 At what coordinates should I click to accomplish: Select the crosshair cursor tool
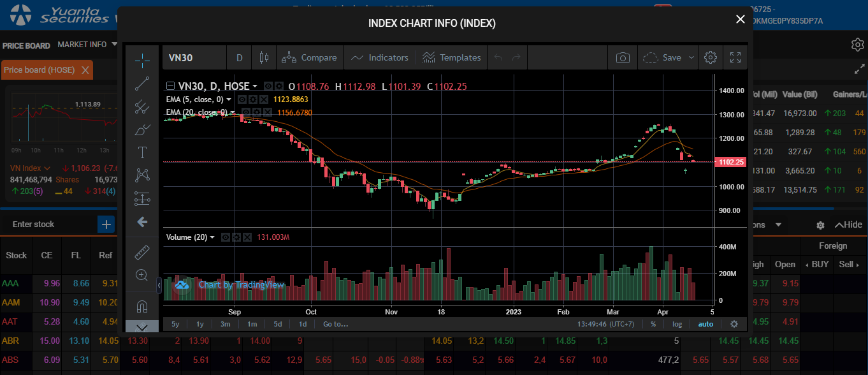(x=142, y=61)
